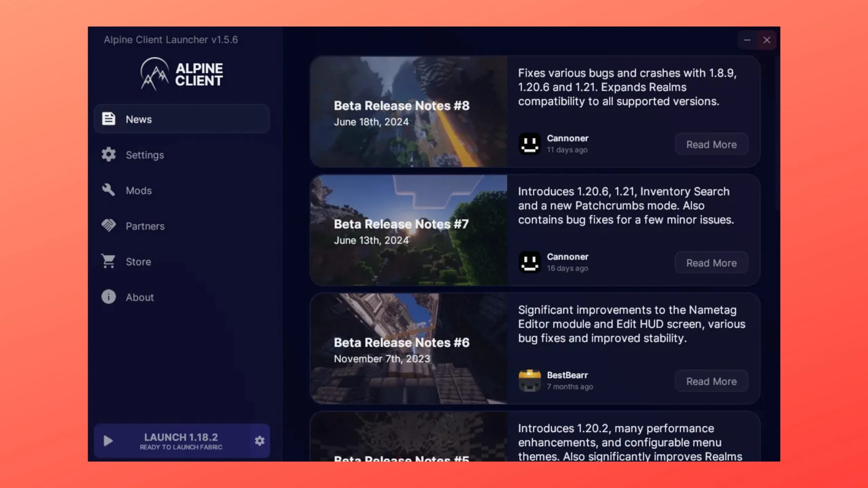Open Beta Release Notes #8 thumbnail image
The image size is (868, 488).
pyautogui.click(x=409, y=111)
